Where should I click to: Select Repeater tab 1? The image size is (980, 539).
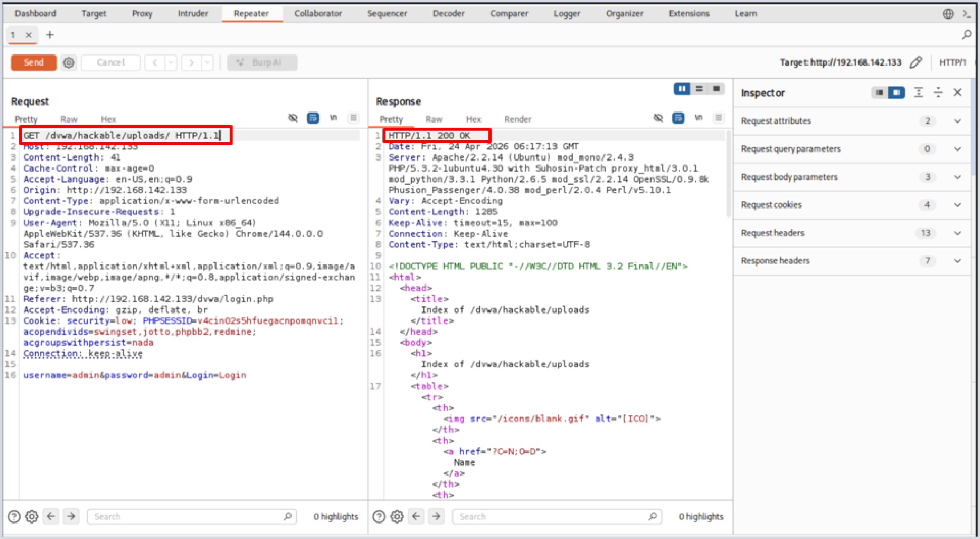(x=13, y=35)
